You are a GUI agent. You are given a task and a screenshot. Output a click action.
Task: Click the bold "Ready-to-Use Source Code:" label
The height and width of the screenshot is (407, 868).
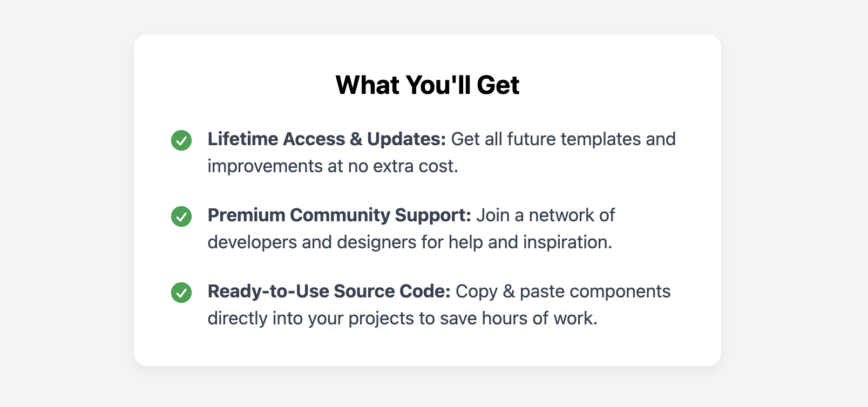coord(329,291)
